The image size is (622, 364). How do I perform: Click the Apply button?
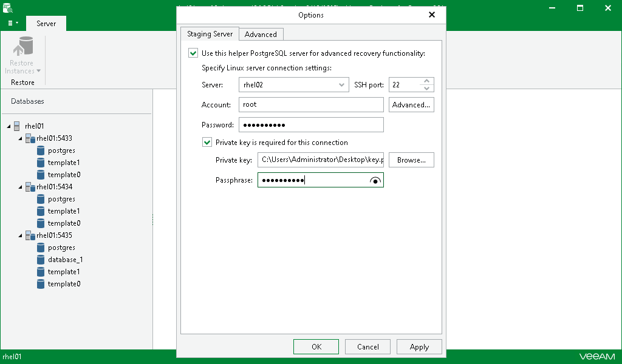point(419,346)
